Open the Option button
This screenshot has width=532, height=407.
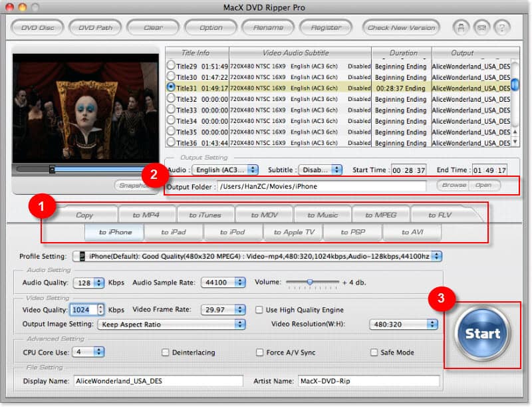pyautogui.click(x=211, y=27)
